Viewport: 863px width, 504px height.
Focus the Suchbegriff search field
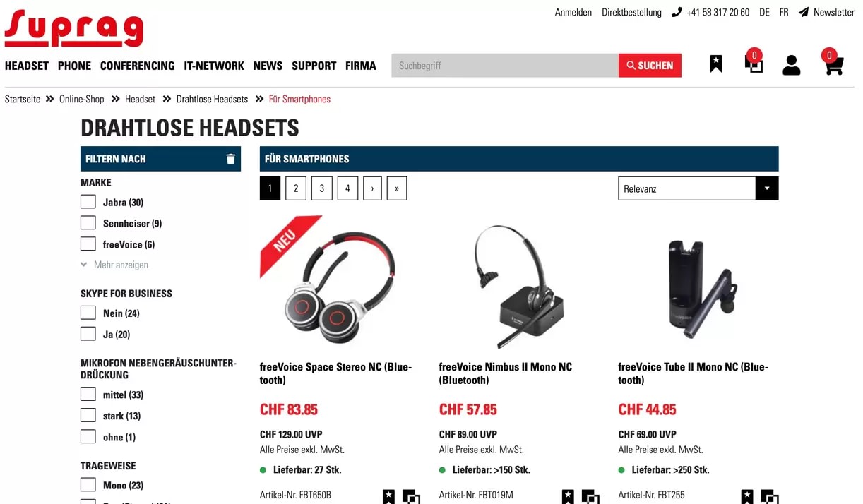pos(505,65)
